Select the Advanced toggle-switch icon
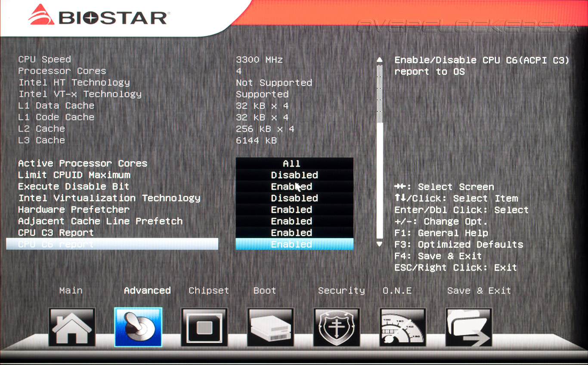The image size is (588, 365). point(138,327)
